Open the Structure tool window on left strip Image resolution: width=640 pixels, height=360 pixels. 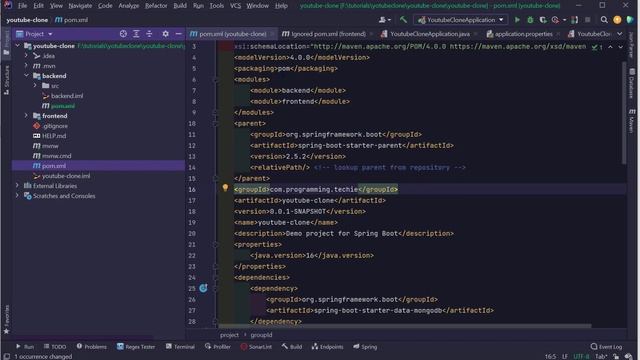pos(6,80)
